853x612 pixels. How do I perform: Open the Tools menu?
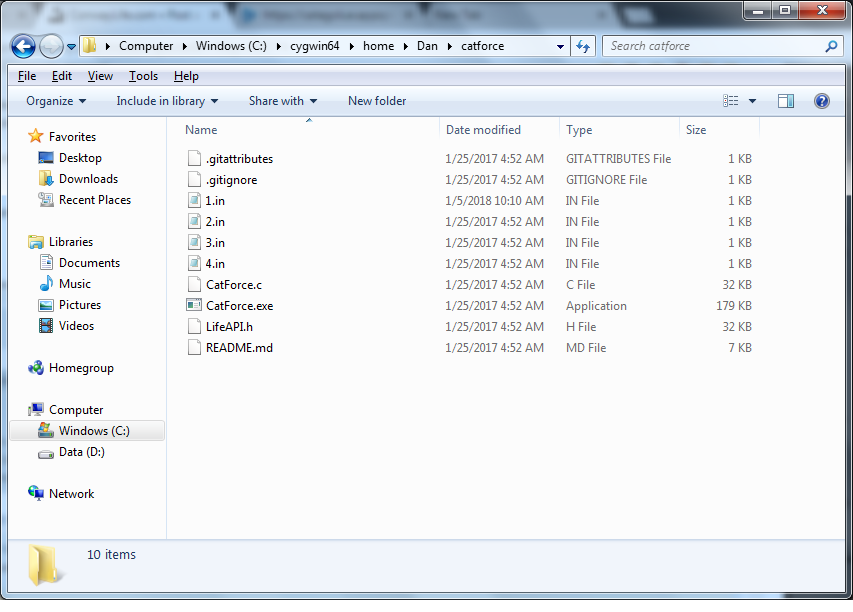(x=143, y=76)
